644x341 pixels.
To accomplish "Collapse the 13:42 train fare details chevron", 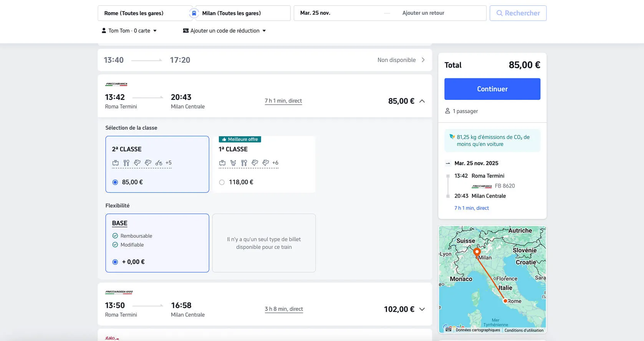I will 422,101.
